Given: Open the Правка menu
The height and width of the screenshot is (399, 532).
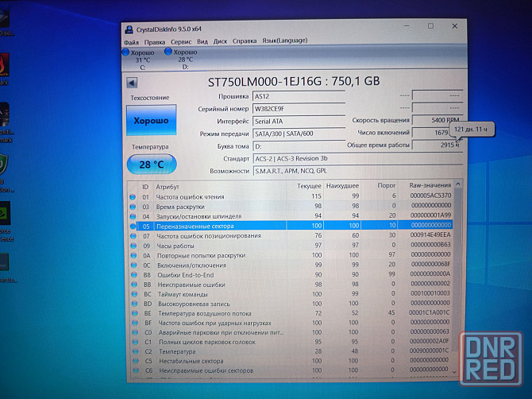Looking at the screenshot, I should 155,42.
